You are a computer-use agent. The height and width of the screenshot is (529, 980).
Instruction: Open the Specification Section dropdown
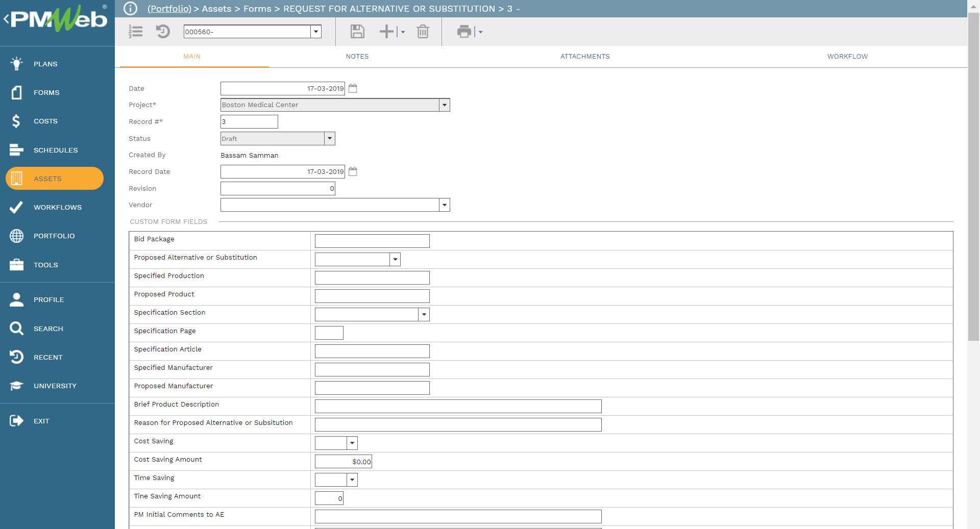(x=424, y=314)
